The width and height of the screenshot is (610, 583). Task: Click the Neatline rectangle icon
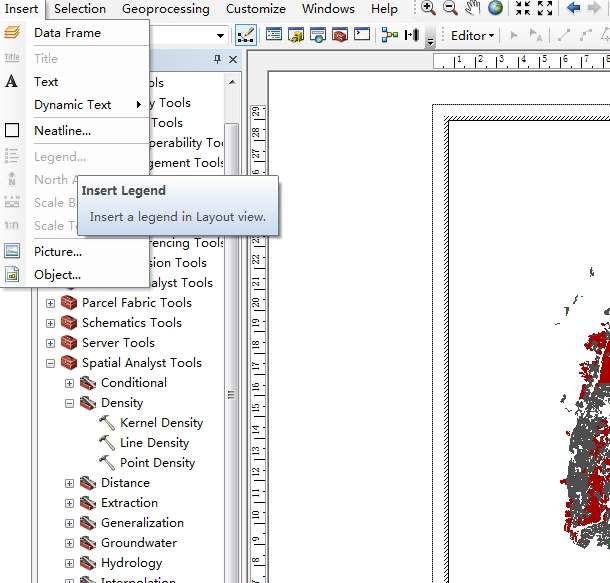tap(12, 130)
